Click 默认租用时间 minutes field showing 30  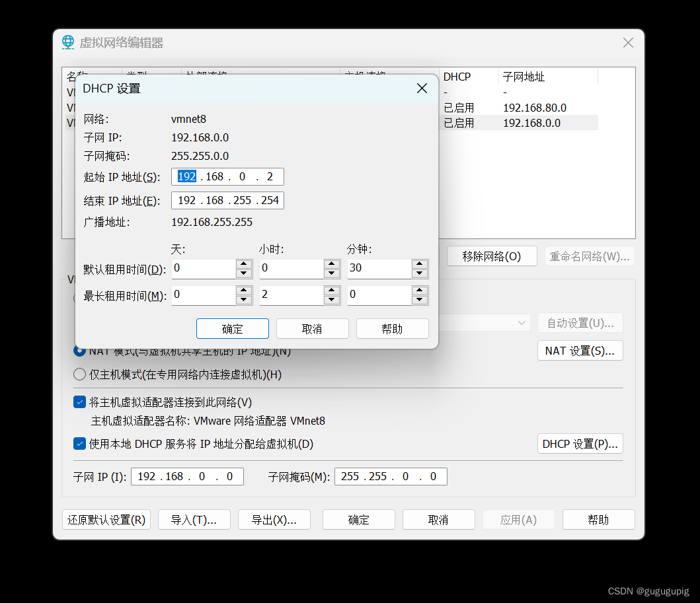(x=379, y=269)
